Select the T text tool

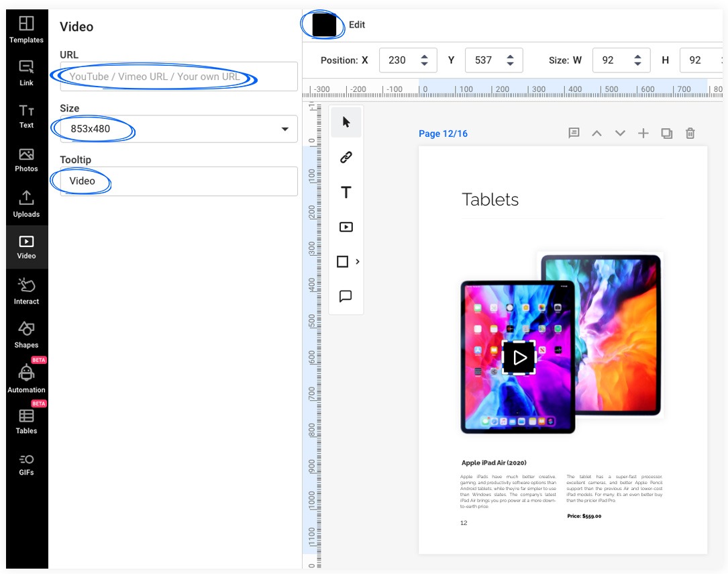pos(346,192)
